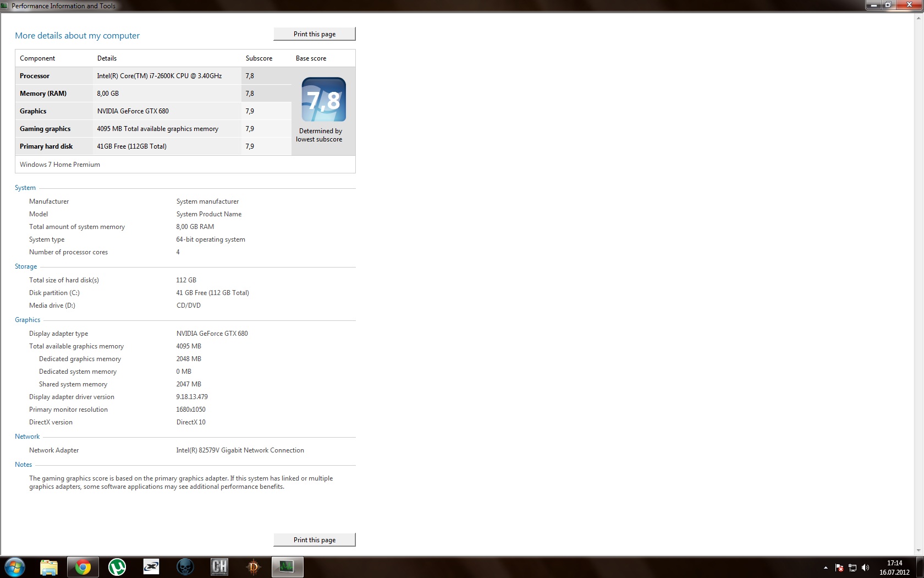The image size is (924, 578).
Task: Click the Subscore column header
Action: (x=259, y=58)
